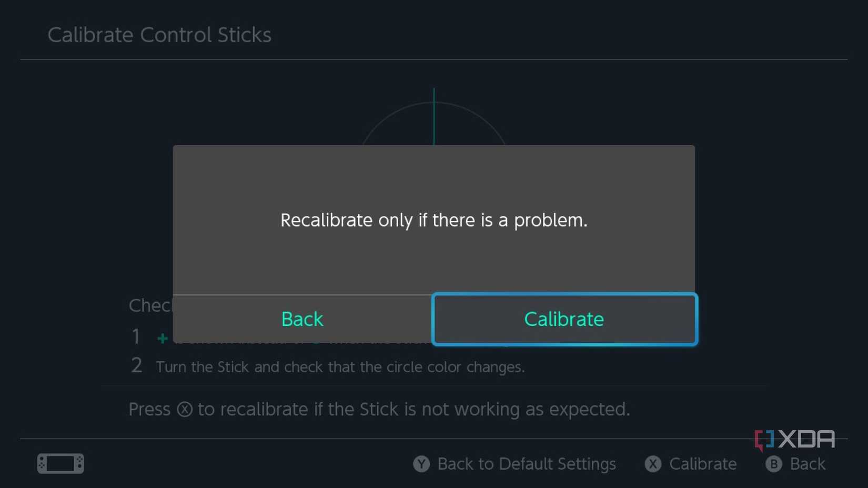Image resolution: width=868 pixels, height=488 pixels.
Task: Click the circled X icon in the recalibrate hint
Action: click(185, 409)
